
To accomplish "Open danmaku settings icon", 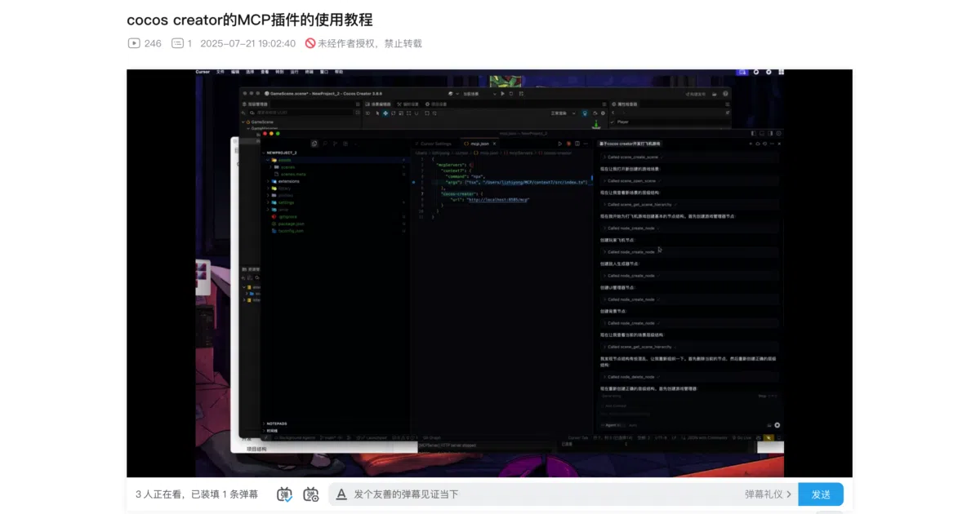I will point(311,494).
